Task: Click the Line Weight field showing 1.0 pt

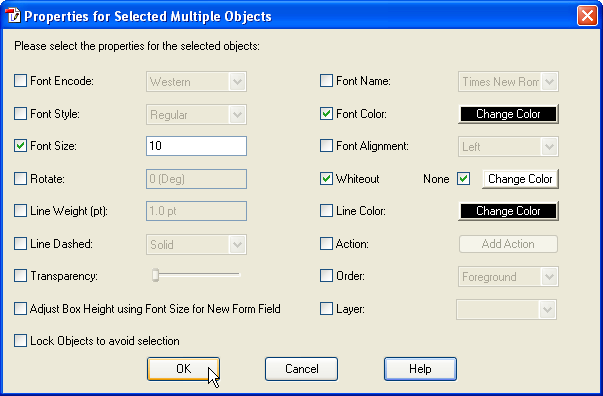Action: (196, 211)
